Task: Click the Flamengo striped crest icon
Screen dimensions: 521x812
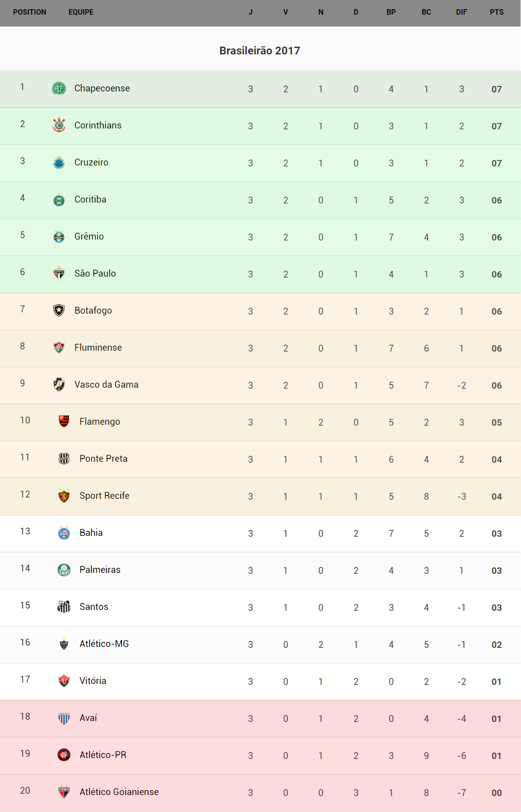Action: click(64, 421)
